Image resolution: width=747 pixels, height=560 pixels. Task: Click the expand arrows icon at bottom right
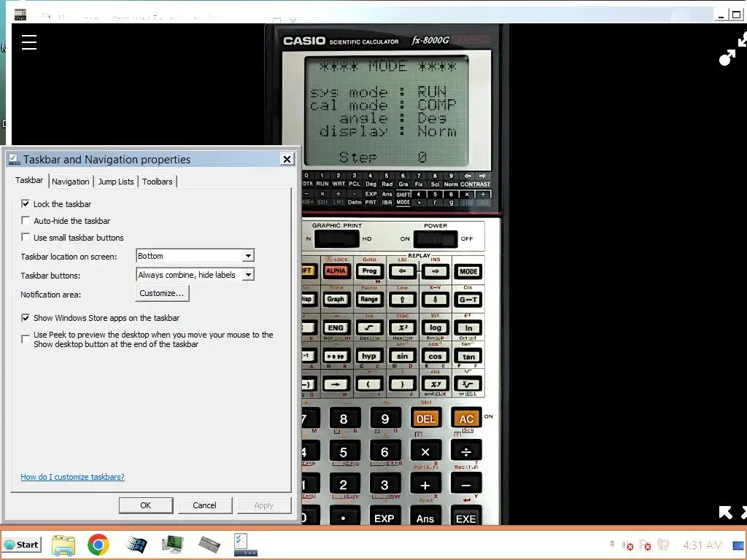pos(726,513)
